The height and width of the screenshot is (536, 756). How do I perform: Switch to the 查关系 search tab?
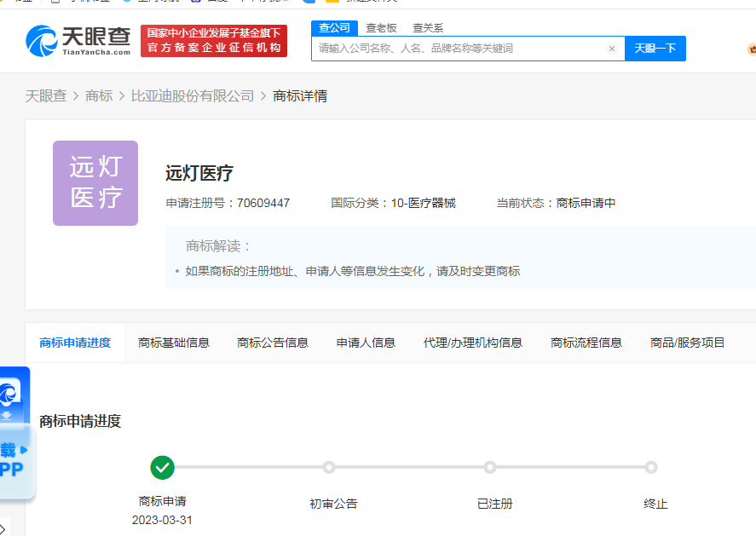pyautogui.click(x=428, y=28)
